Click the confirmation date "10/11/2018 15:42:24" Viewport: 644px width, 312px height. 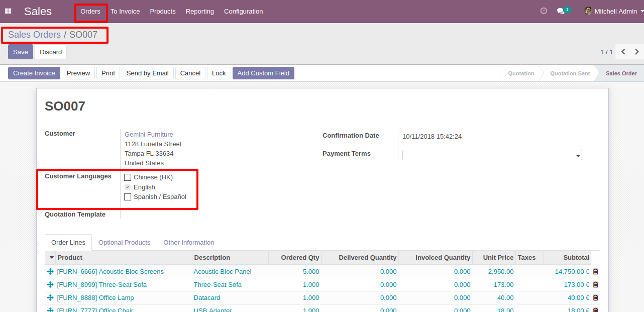432,137
